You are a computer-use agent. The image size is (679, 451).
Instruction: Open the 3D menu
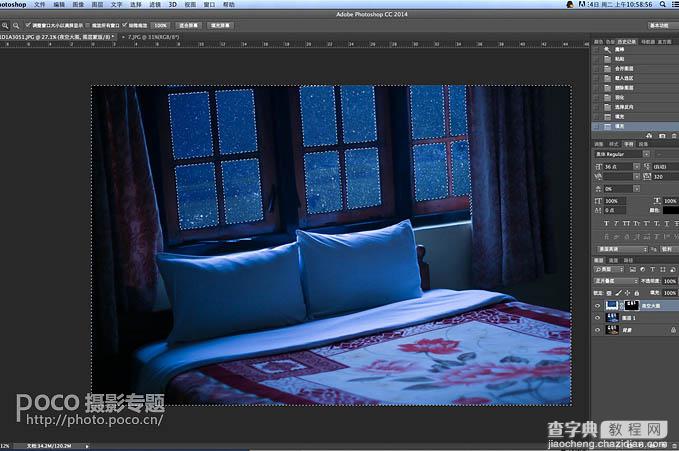[x=172, y=5]
